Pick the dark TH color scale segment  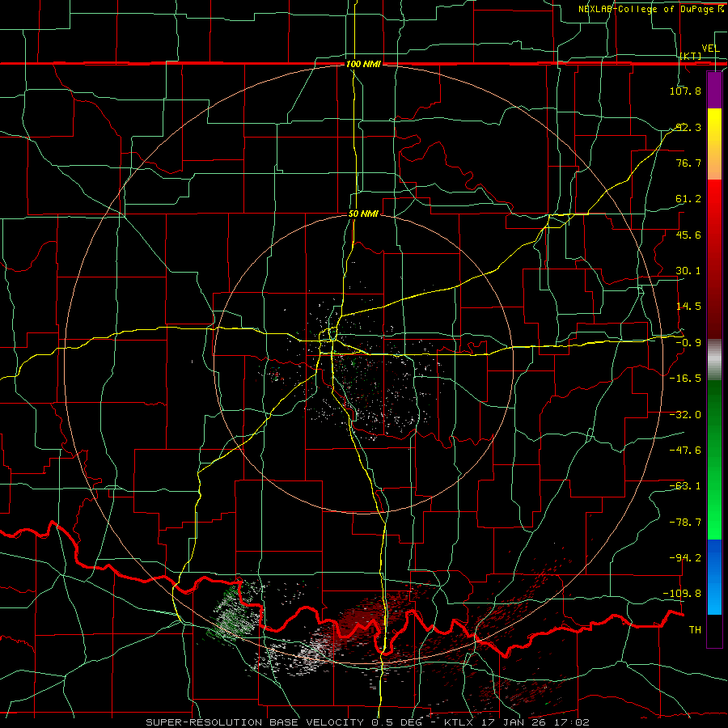(714, 630)
